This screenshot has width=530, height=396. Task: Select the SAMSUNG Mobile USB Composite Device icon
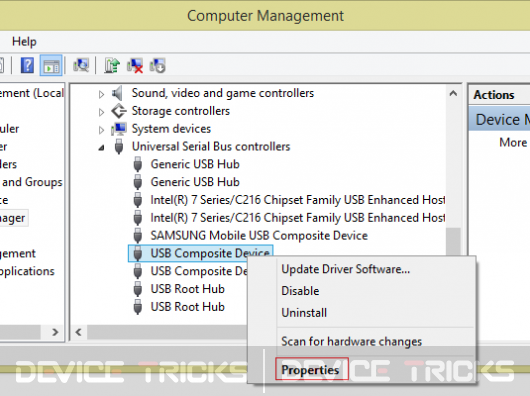pyautogui.click(x=138, y=236)
